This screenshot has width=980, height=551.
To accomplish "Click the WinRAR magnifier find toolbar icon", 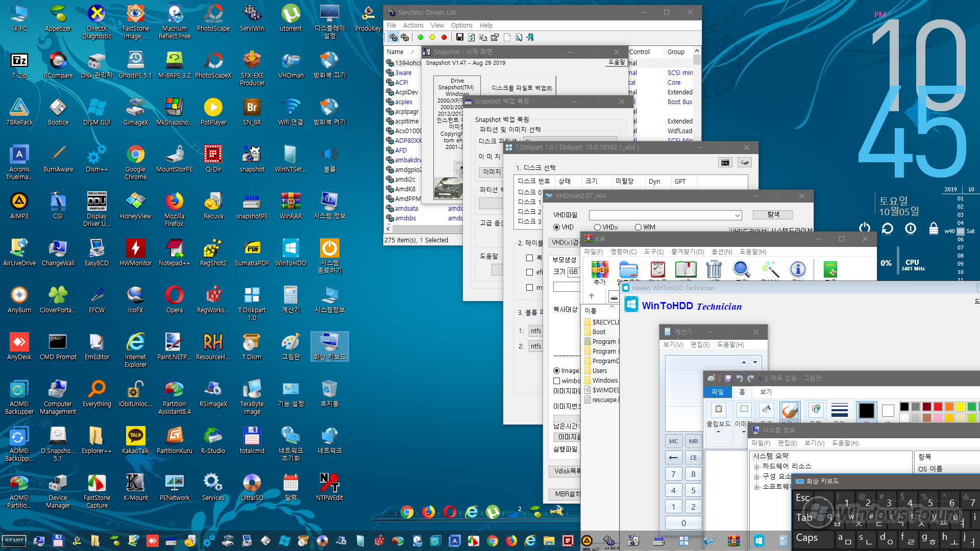I will click(742, 269).
